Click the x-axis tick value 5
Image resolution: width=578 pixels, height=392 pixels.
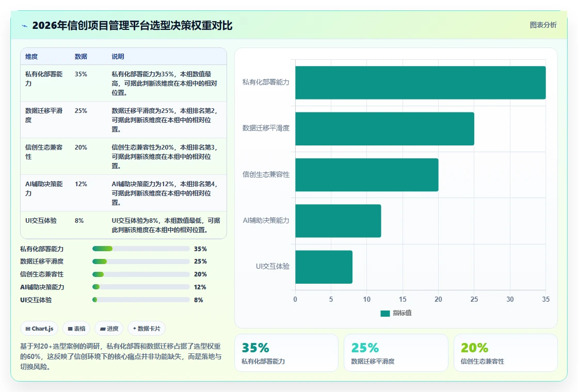331,299
